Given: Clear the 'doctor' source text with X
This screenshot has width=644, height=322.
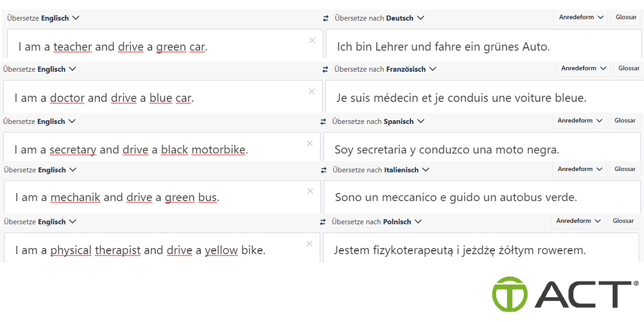Looking at the screenshot, I should pyautogui.click(x=311, y=91).
